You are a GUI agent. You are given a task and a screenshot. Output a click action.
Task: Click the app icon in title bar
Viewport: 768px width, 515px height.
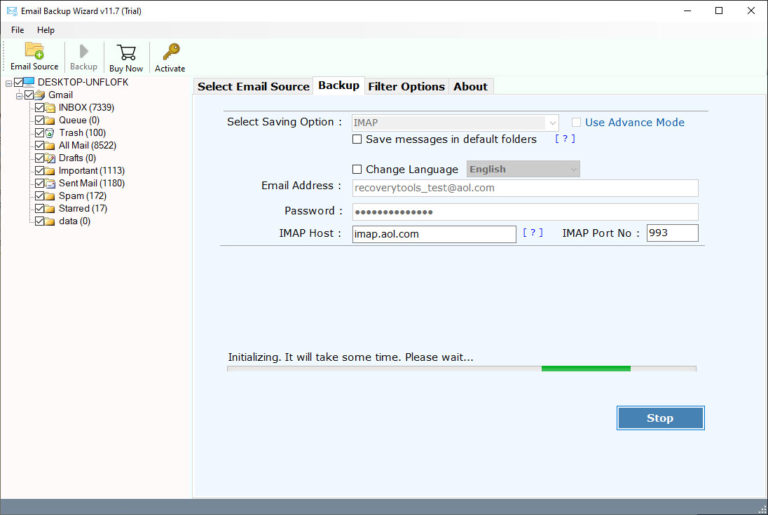12,11
